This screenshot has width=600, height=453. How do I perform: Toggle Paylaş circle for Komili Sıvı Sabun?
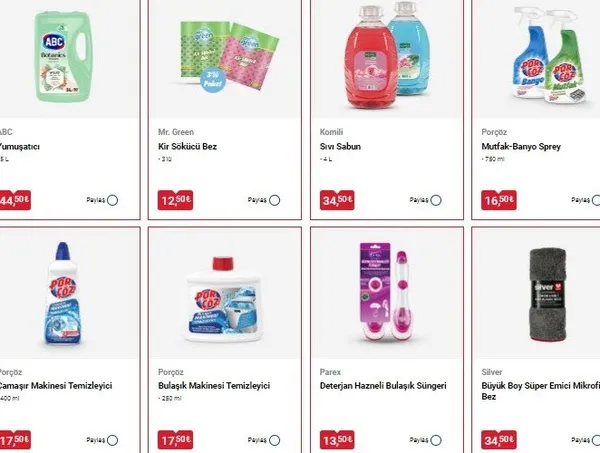[x=436, y=200]
